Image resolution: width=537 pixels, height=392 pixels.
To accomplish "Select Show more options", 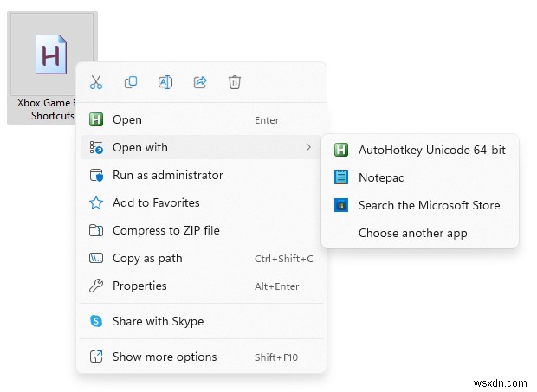I will coord(201,357).
